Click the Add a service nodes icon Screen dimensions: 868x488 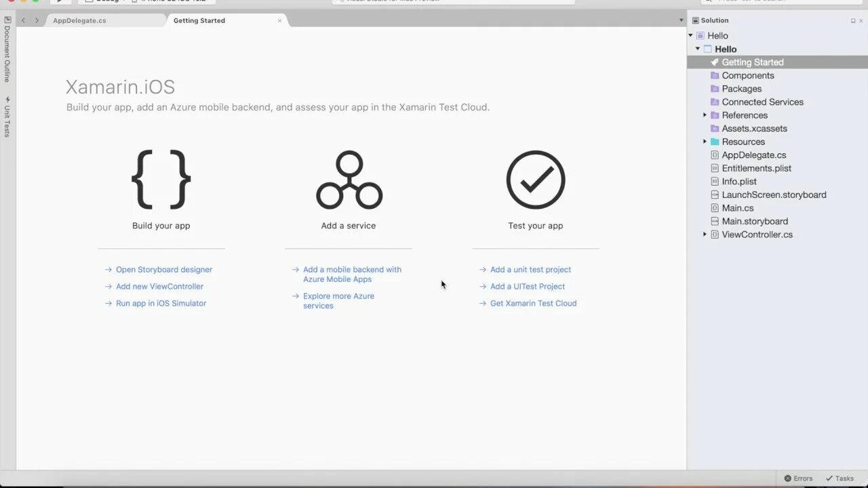349,180
